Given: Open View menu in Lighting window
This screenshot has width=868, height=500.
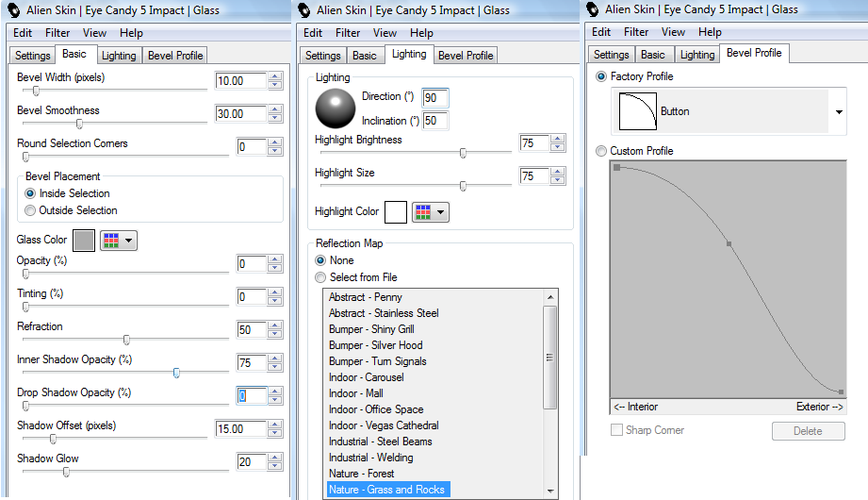Looking at the screenshot, I should pos(385,33).
